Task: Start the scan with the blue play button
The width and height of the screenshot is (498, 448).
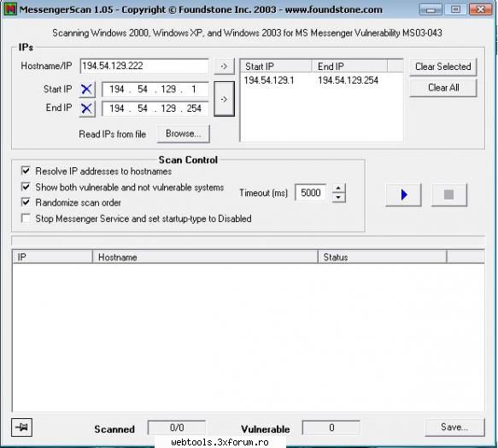Action: pos(403,195)
